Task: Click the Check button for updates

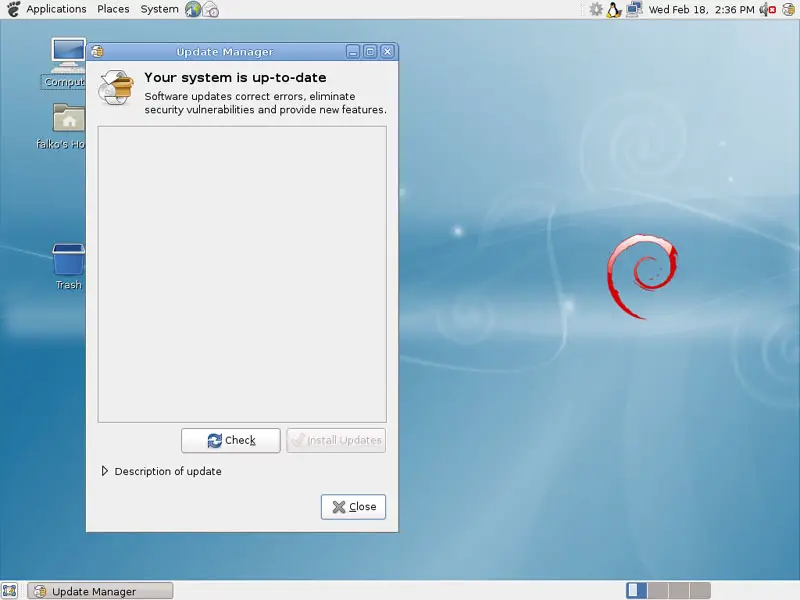Action: [231, 440]
